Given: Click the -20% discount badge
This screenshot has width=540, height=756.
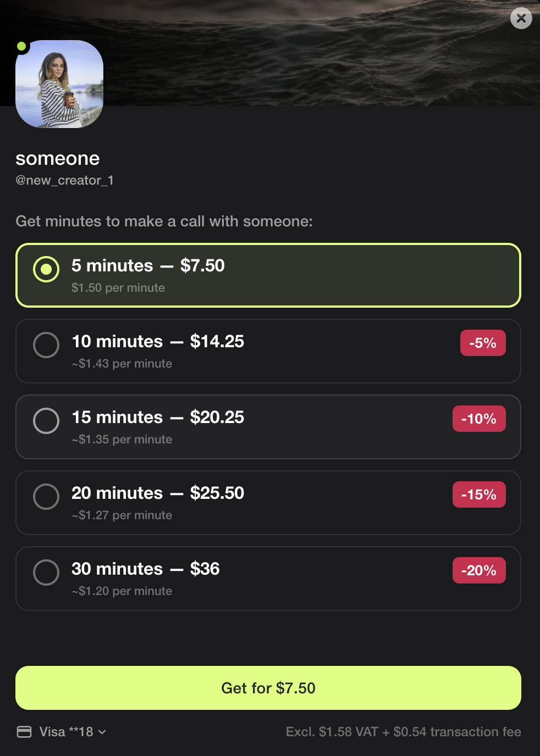Looking at the screenshot, I should pyautogui.click(x=478, y=570).
